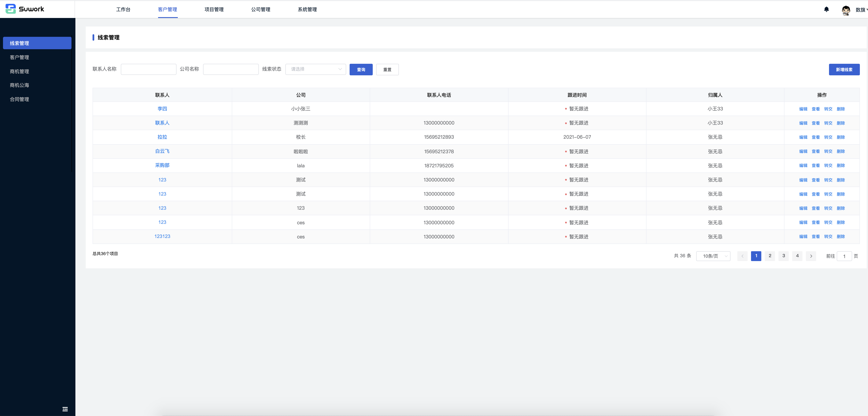This screenshot has height=416, width=868.
Task: Click 联系人电话 column header
Action: pyautogui.click(x=439, y=95)
